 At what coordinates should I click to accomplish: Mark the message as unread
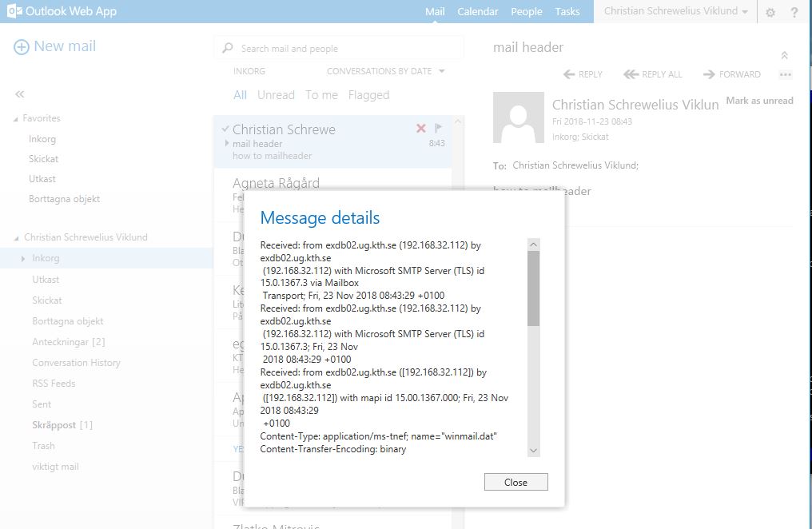coord(758,101)
